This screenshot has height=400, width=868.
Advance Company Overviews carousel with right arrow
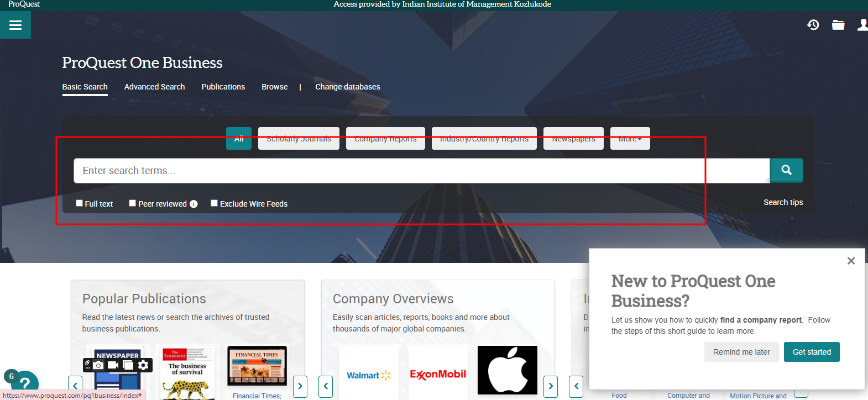point(551,386)
